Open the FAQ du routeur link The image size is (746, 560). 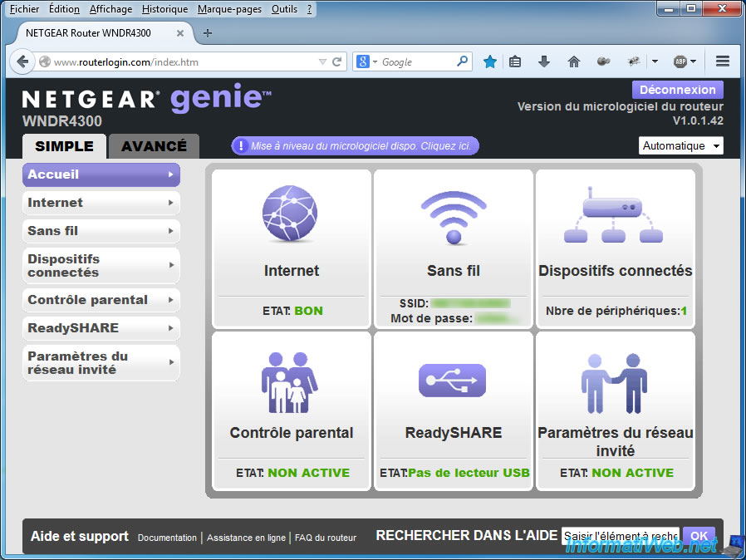click(326, 538)
